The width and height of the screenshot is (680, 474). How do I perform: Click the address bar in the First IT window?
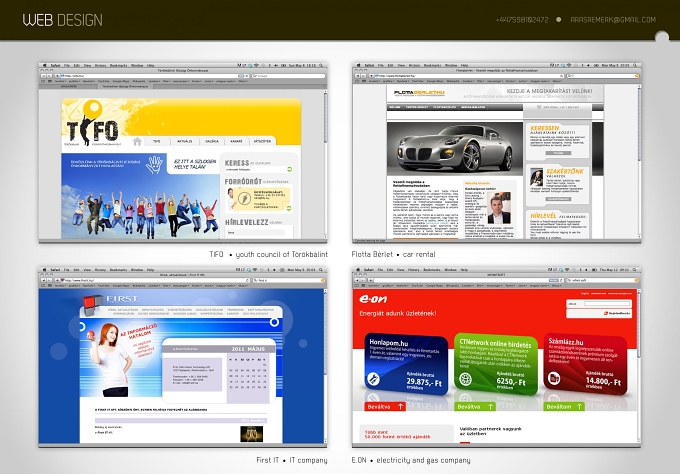[x=157, y=281]
